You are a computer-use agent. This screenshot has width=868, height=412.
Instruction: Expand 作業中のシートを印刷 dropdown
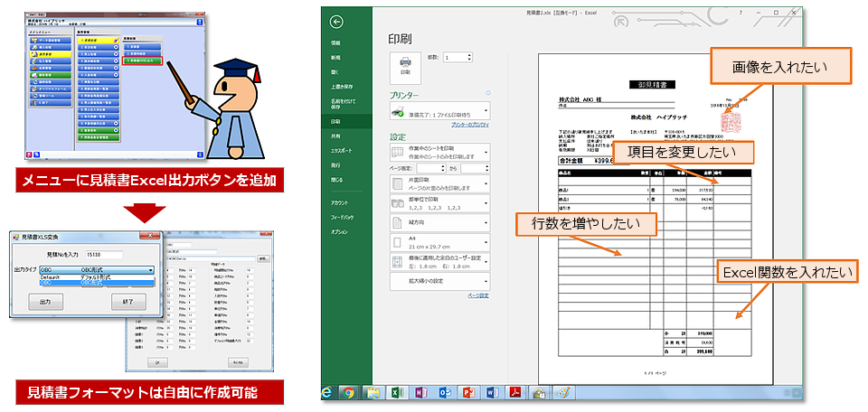tap(440, 152)
